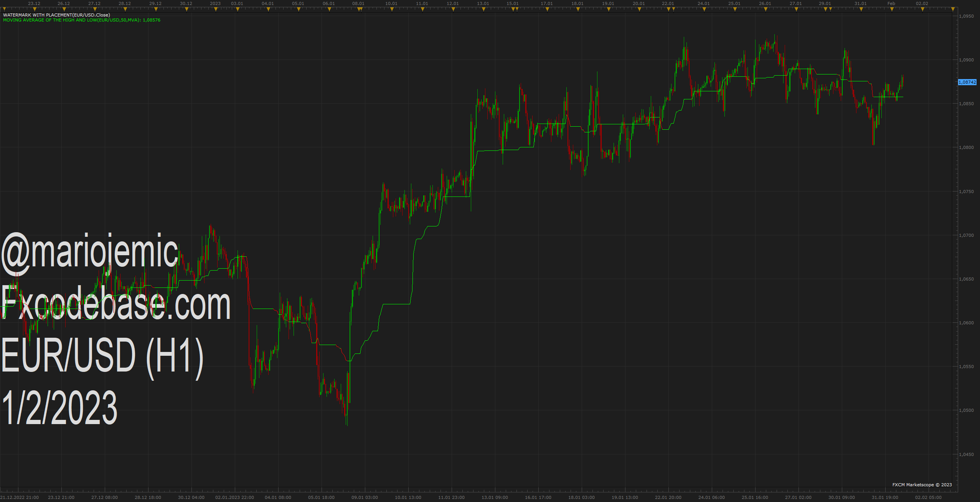Click the 27.01 02:00 bottom axis label
Viewport: 980px width, 502px height.
799,497
